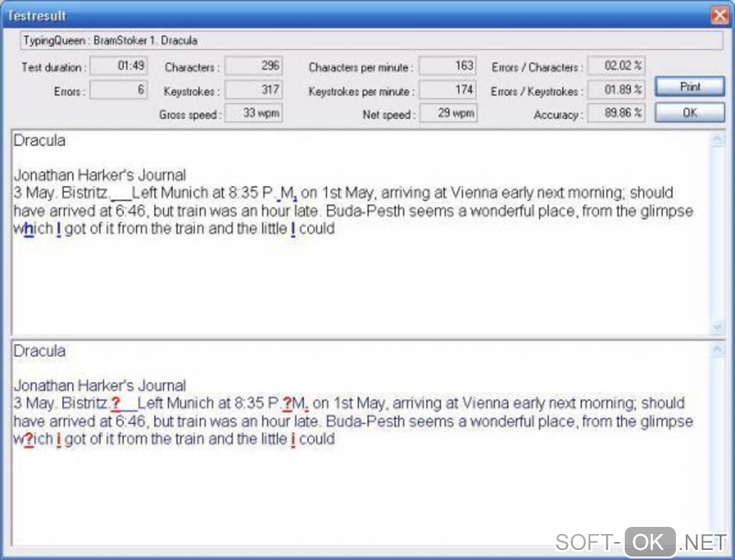
Task: Click the Test duration value field
Action: pos(119,66)
